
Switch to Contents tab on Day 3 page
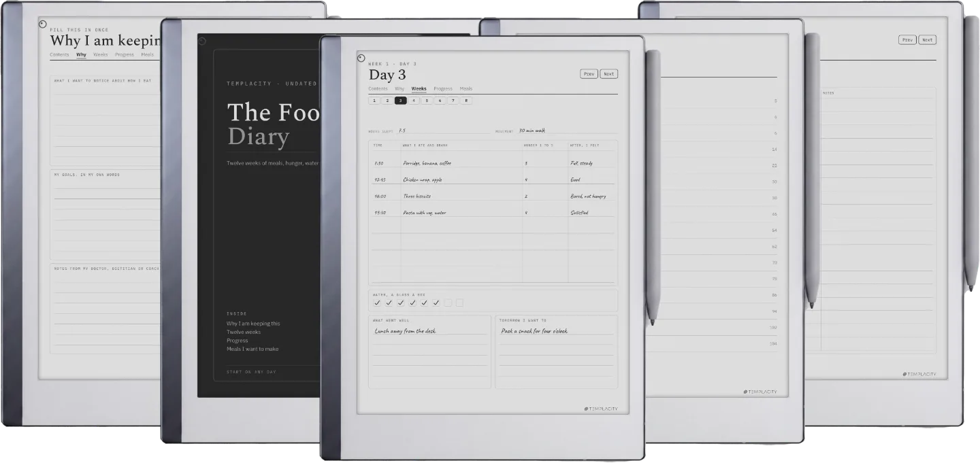point(378,88)
